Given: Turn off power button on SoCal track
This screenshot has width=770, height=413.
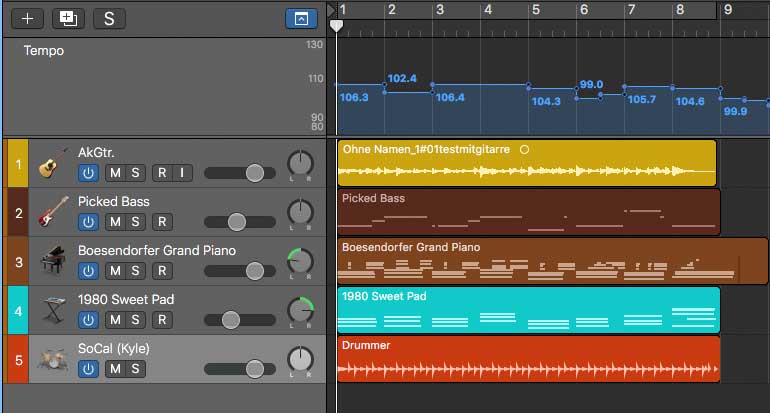Looking at the screenshot, I should (89, 369).
